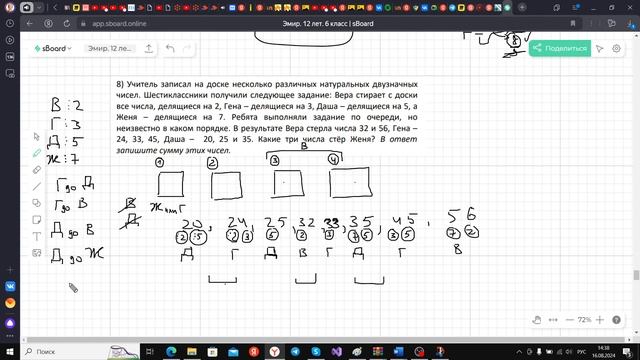Open the sBoard settings gear
The image size is (640, 360).
pyautogui.click(x=616, y=49)
